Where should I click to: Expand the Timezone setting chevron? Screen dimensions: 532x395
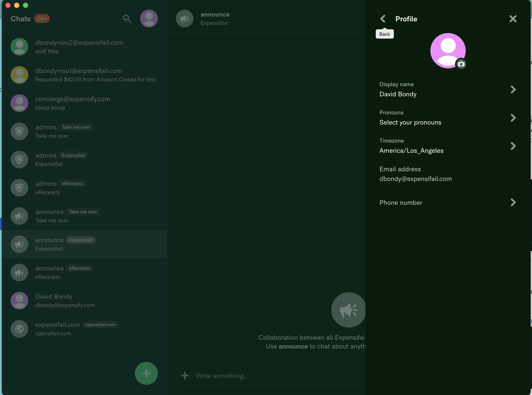[x=513, y=146]
